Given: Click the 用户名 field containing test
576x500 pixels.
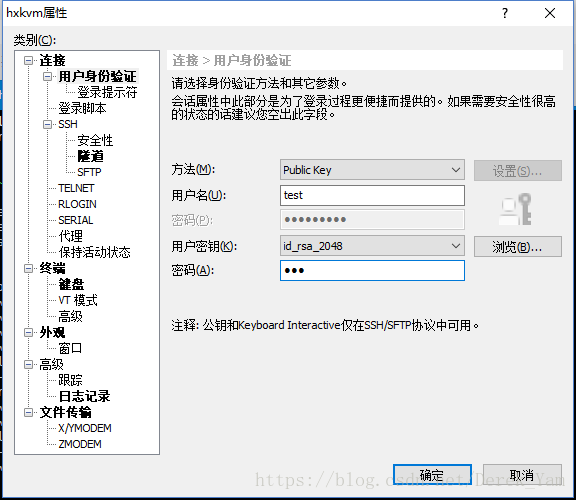Looking at the screenshot, I should click(x=372, y=195).
